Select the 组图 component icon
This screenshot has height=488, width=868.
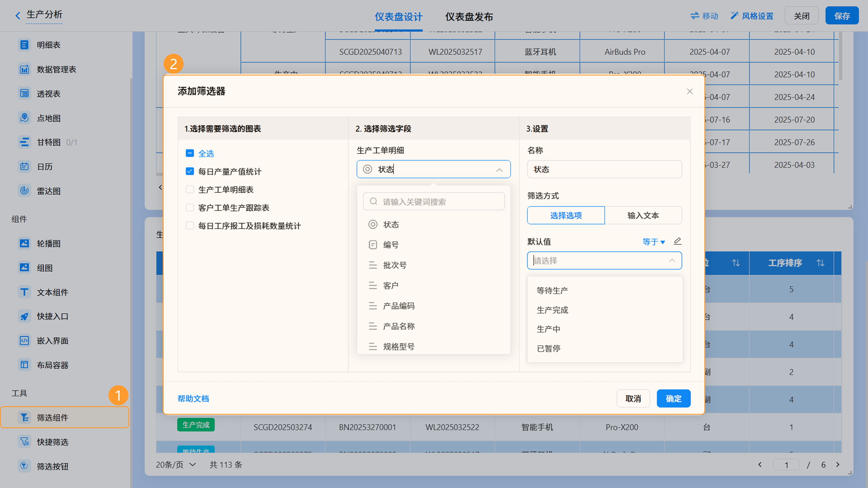tap(24, 268)
